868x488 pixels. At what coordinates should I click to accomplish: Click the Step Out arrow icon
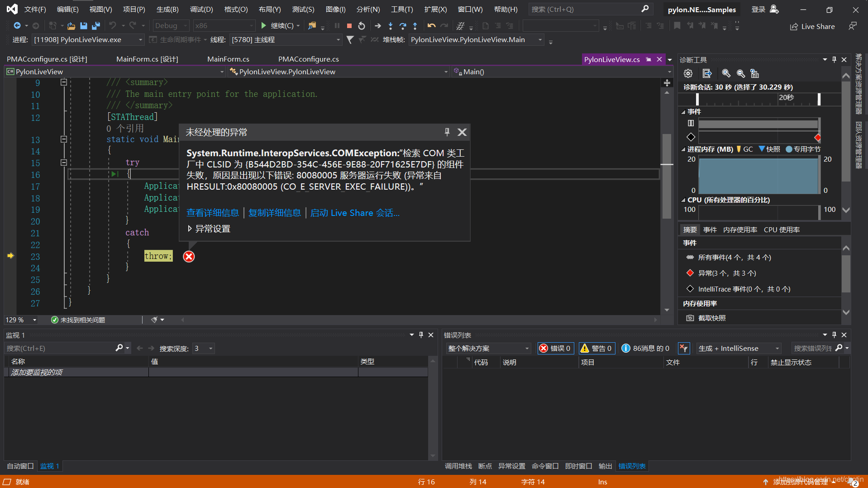pos(415,26)
